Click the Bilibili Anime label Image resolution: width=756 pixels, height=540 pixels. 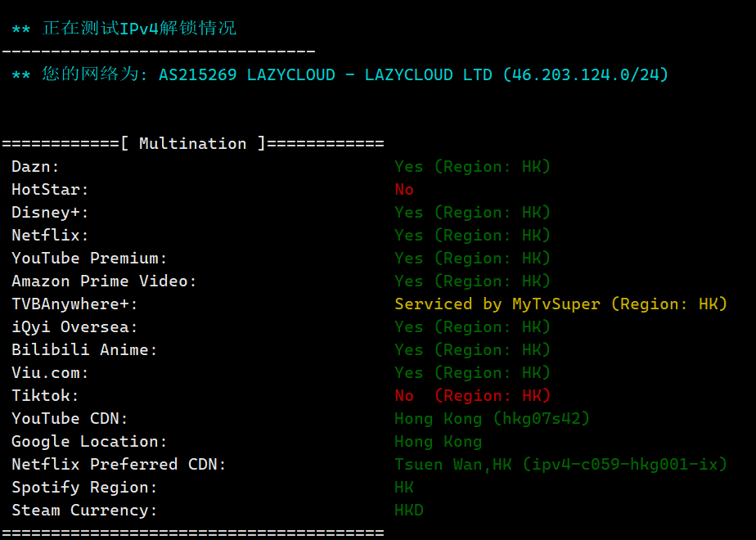click(84, 349)
